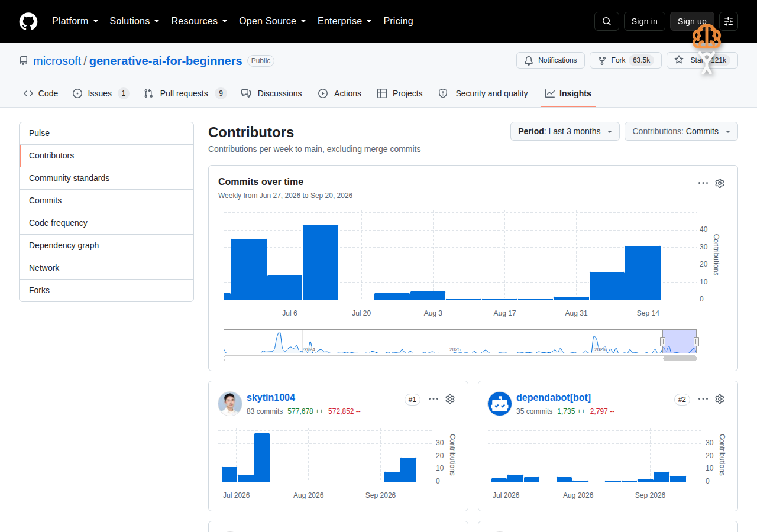757x532 pixels.
Task: Open the dependabot[bot] profile link
Action: pos(554,398)
